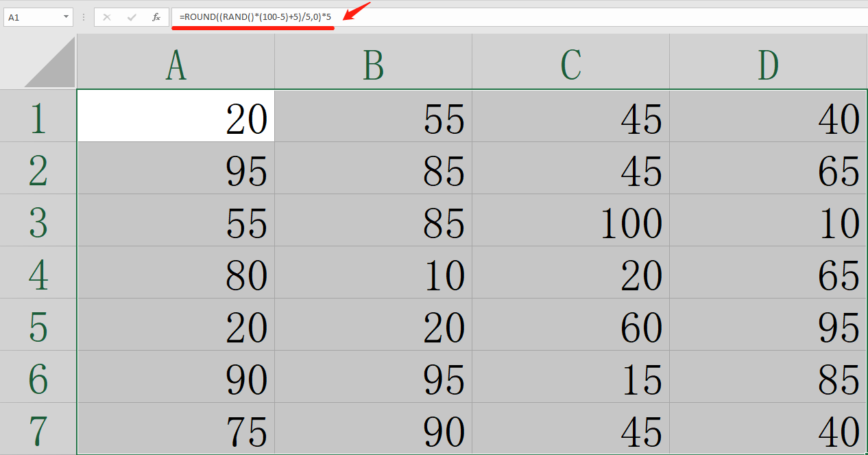Select row 4 header
Viewport: 868px width, 455px height.
coord(38,272)
